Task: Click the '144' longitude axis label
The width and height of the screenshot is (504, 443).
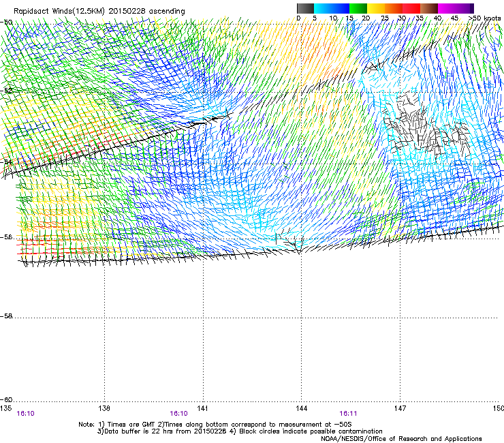Action: (301, 408)
